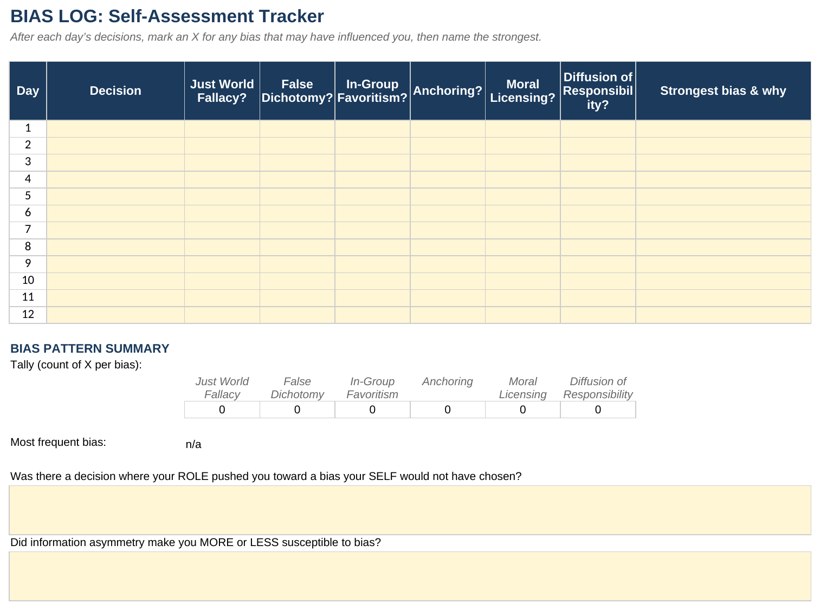Screen dimensions: 820x610
Task: Select the Moral Licensing? header
Action: (522, 91)
